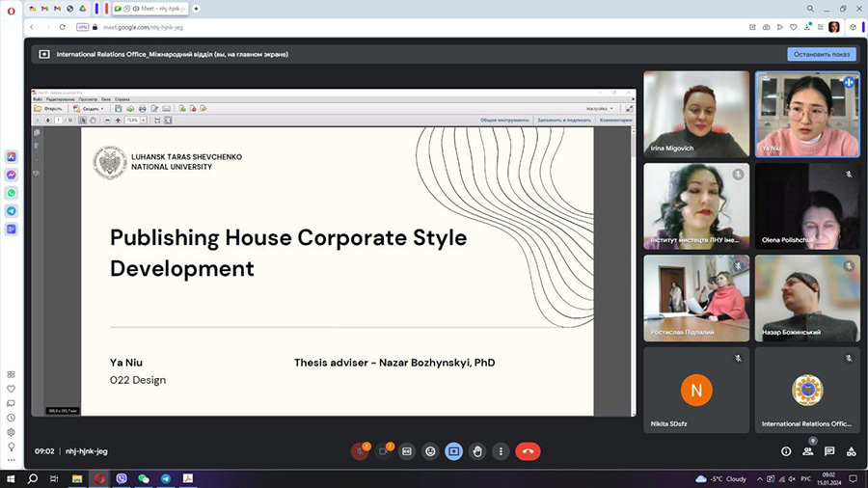Select Irina Migovich's video tile
Image resolution: width=868 pixels, height=488 pixels.
point(696,114)
